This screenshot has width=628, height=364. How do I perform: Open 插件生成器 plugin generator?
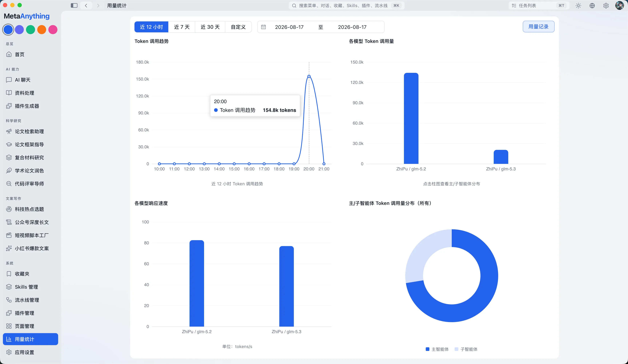30,106
